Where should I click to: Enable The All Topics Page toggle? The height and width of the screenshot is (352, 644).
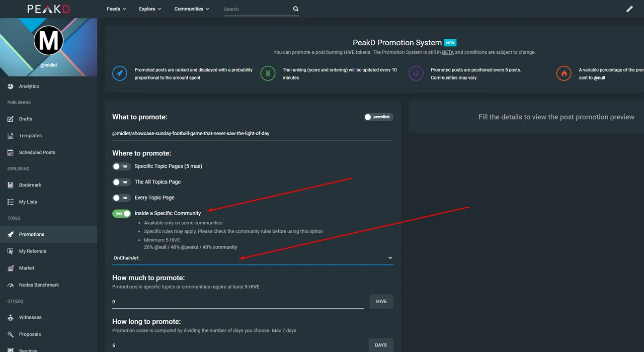point(121,182)
